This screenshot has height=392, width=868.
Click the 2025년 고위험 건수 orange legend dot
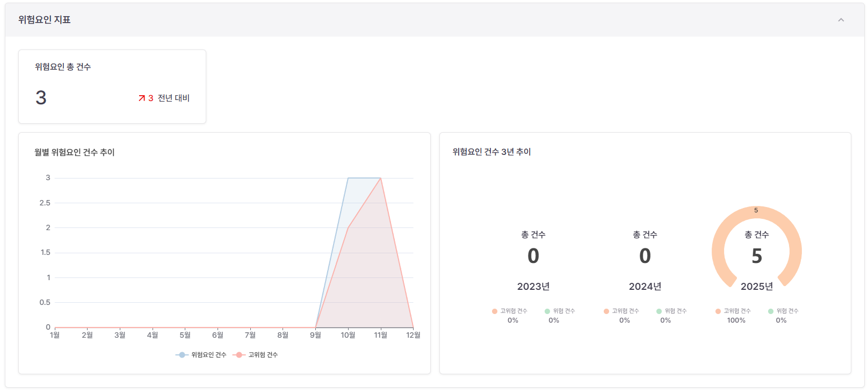pos(718,311)
